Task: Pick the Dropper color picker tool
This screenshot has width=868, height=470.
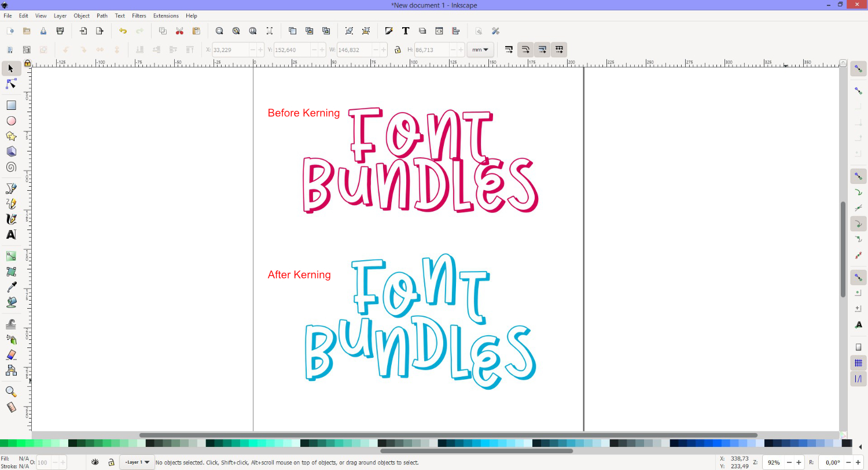Action: coord(11,287)
